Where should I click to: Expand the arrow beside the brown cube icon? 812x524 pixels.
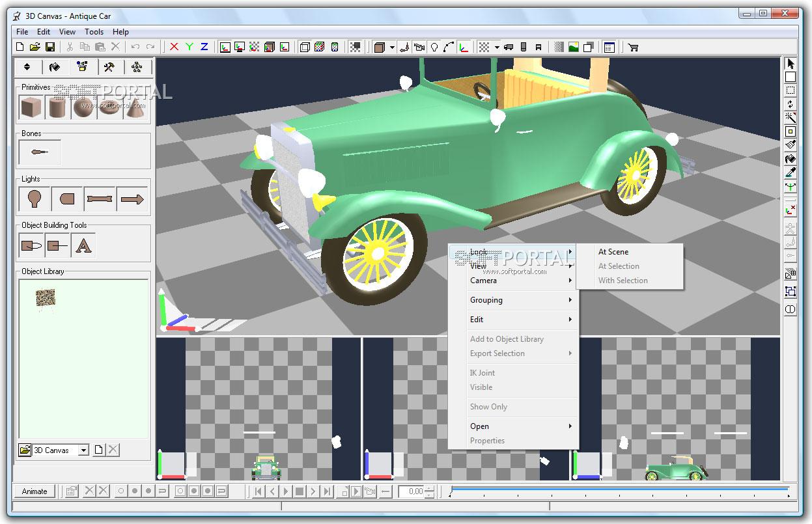[392, 47]
